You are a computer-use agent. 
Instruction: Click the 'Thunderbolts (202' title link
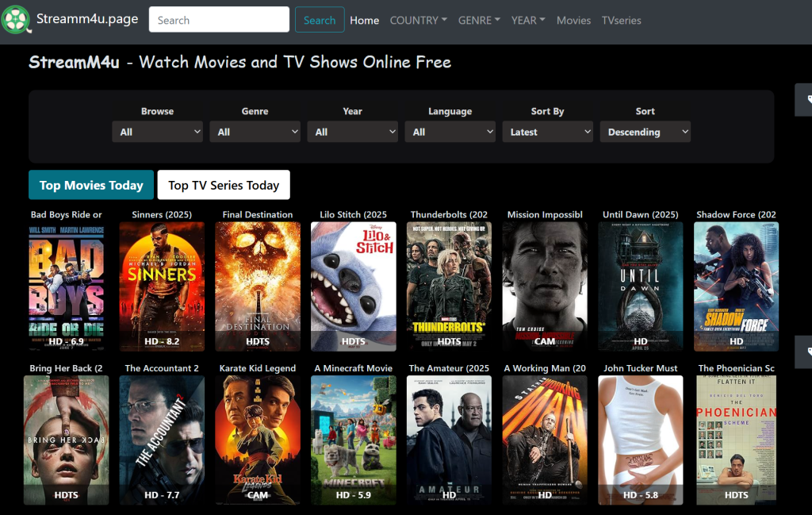pyautogui.click(x=449, y=214)
